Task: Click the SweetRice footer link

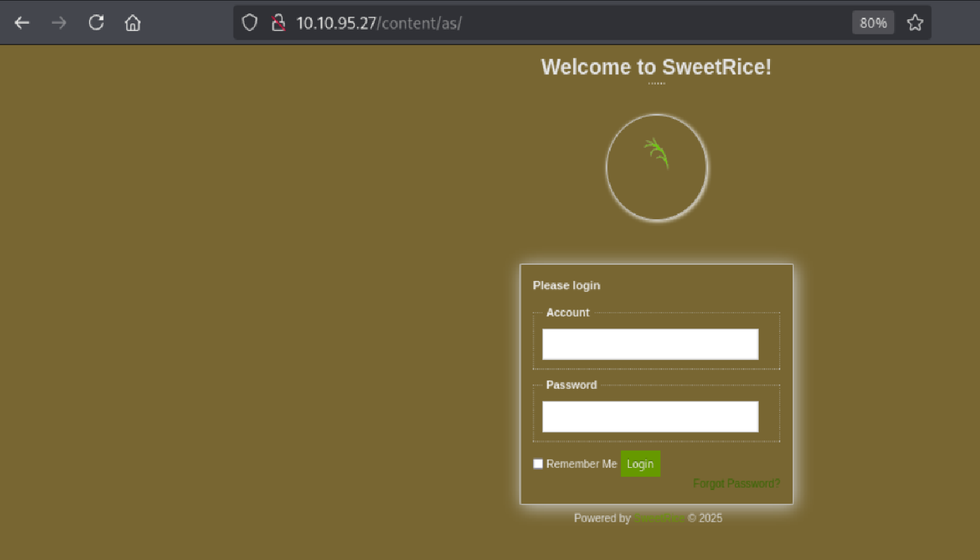Action: point(659,518)
